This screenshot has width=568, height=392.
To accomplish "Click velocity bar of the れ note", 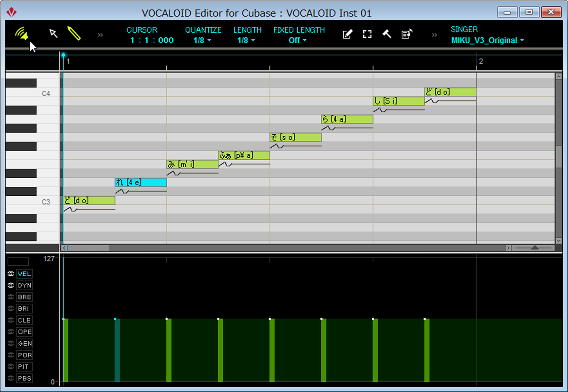I will pyautogui.click(x=117, y=350).
